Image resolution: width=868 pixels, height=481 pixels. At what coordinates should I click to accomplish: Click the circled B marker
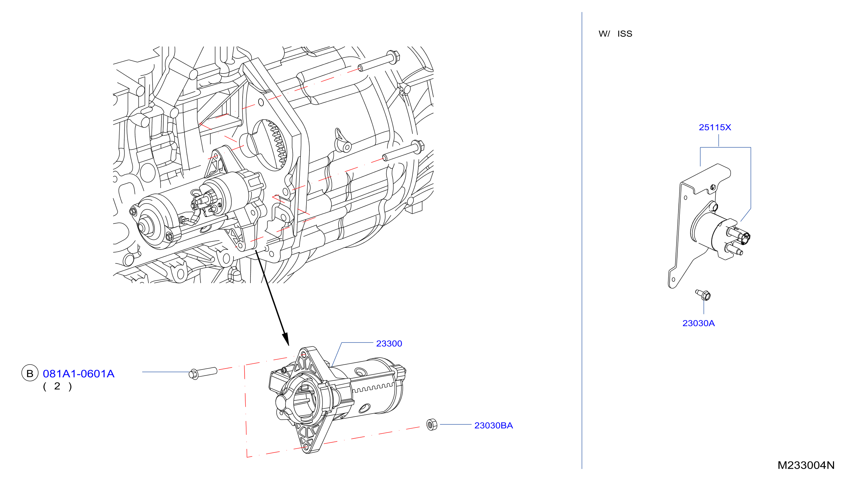(x=30, y=373)
